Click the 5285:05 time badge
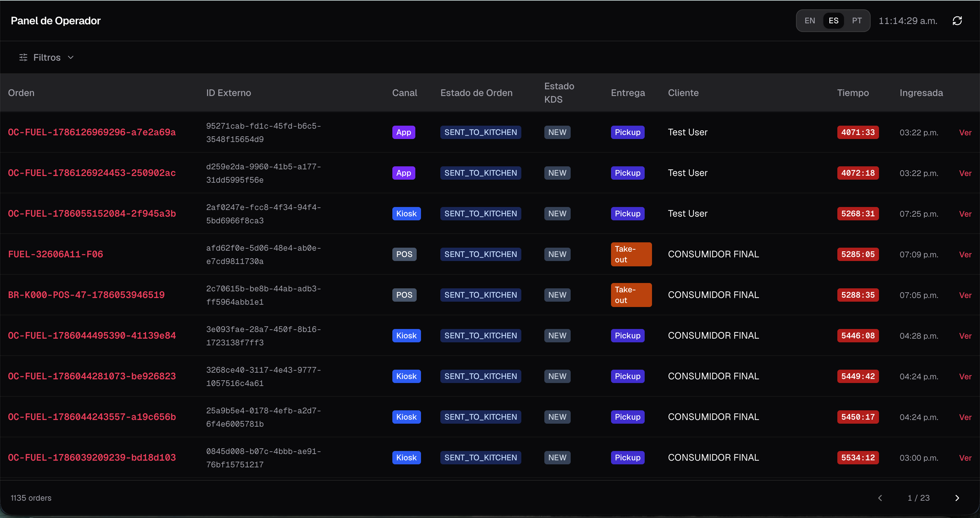Image resolution: width=980 pixels, height=518 pixels. click(858, 254)
